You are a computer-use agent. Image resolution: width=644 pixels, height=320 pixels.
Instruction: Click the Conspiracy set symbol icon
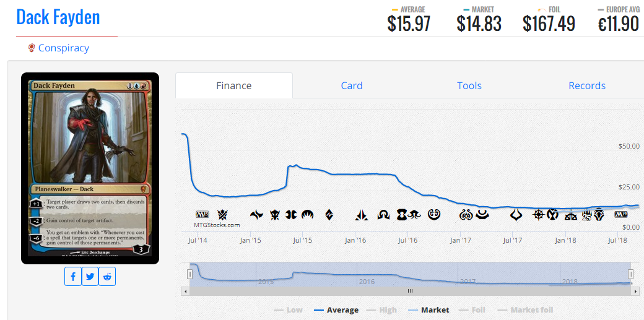pos(31,48)
